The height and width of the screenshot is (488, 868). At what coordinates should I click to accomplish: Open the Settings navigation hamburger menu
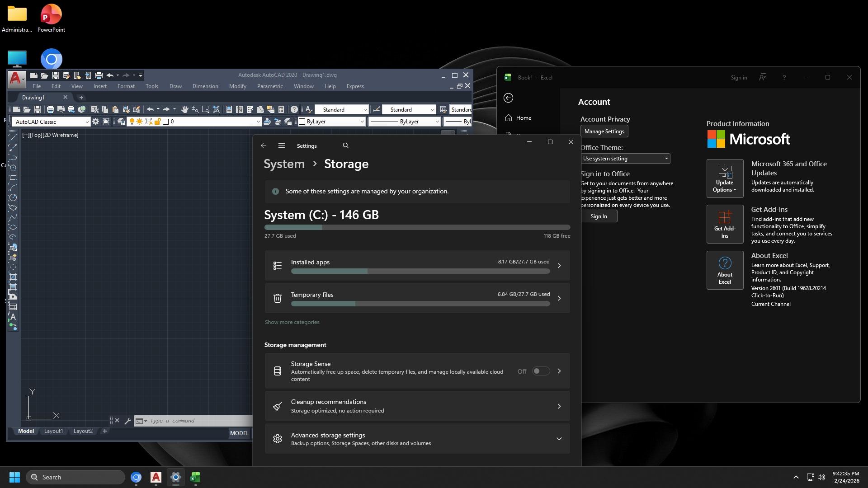point(282,145)
